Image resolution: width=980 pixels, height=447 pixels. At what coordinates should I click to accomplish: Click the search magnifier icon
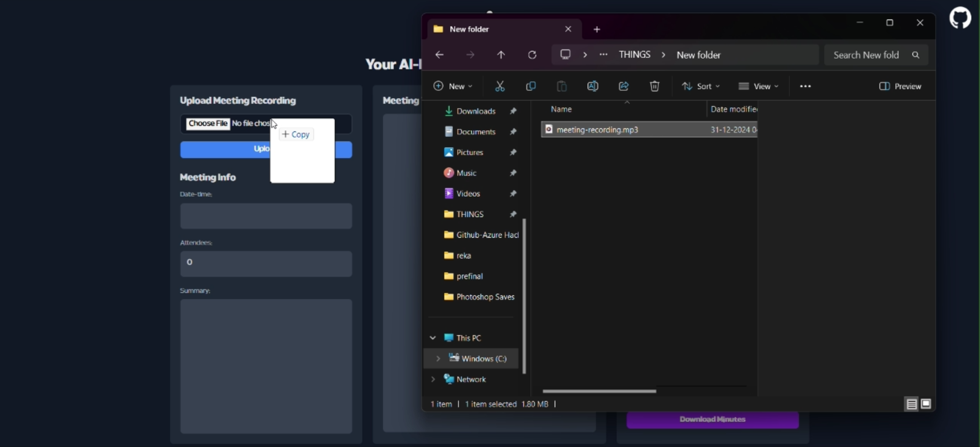[x=917, y=55]
